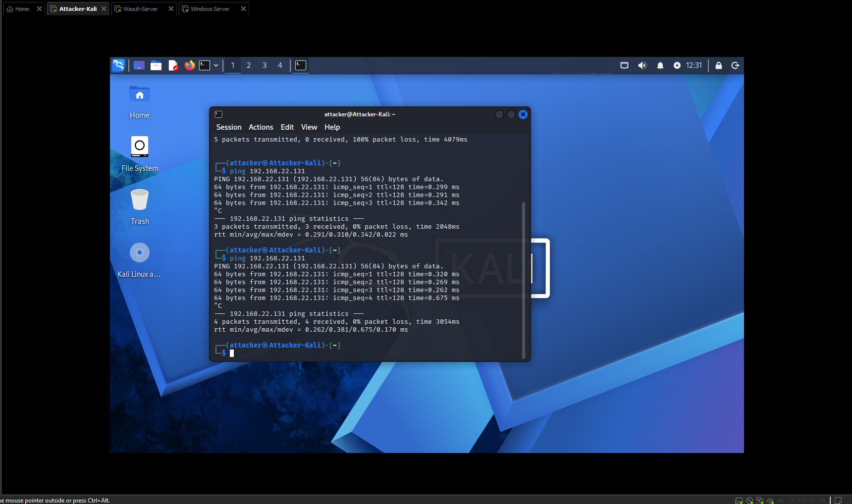Click the icmp_seq=4 time=0.675 ms reply line
Viewport: 852px width, 504px height.
337,298
